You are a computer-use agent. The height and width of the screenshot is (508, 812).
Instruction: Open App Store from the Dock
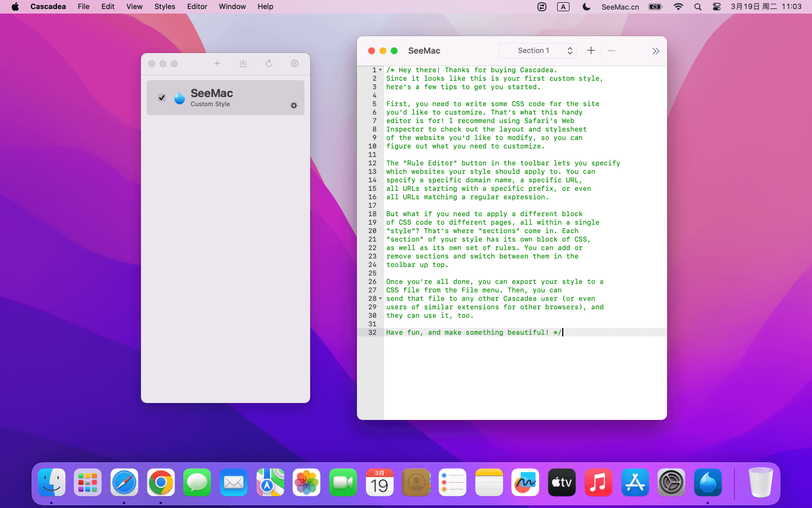tap(635, 483)
